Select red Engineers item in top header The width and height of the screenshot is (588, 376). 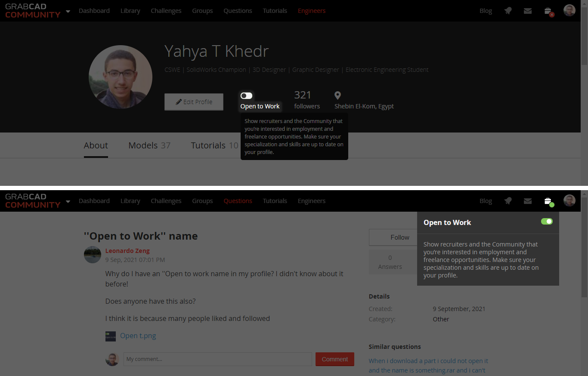coord(312,11)
